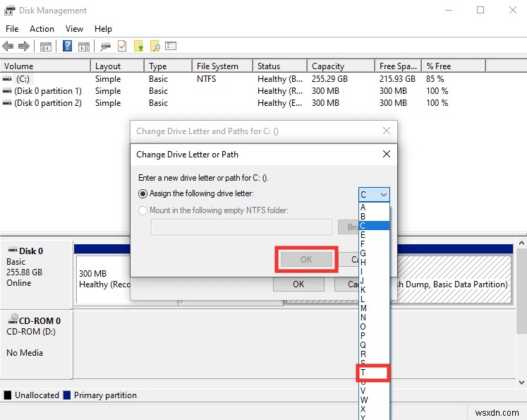Viewport: 527px width, 420px height.
Task: Click the scrollbar down arrow in disk pane
Action: click(x=521, y=383)
